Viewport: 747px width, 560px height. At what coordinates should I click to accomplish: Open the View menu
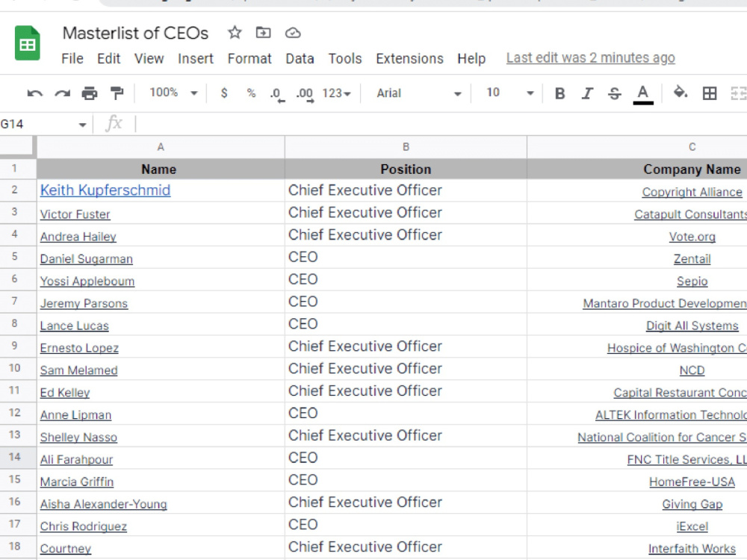pos(149,58)
